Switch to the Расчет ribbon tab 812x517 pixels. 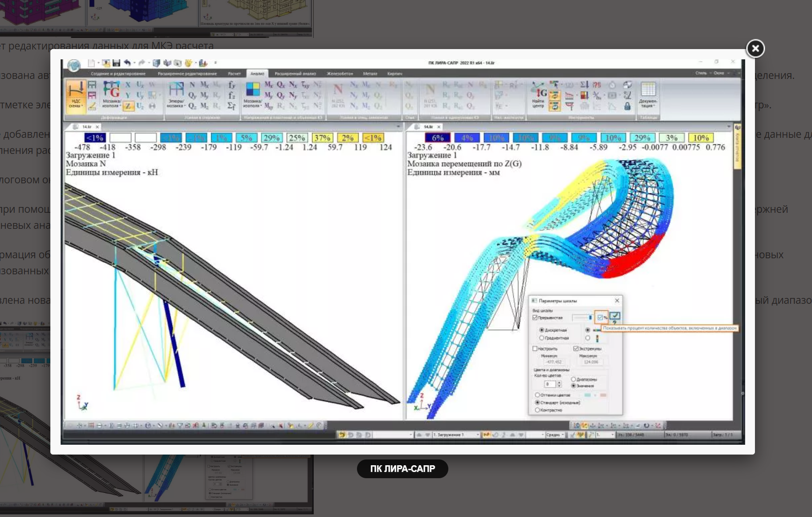coord(234,74)
